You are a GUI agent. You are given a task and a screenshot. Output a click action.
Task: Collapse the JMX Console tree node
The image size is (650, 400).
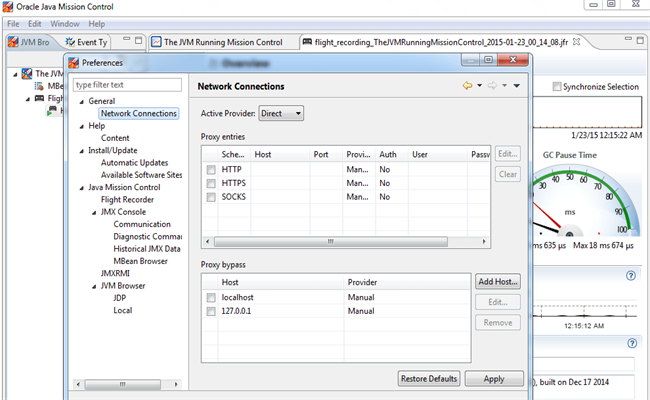point(92,212)
